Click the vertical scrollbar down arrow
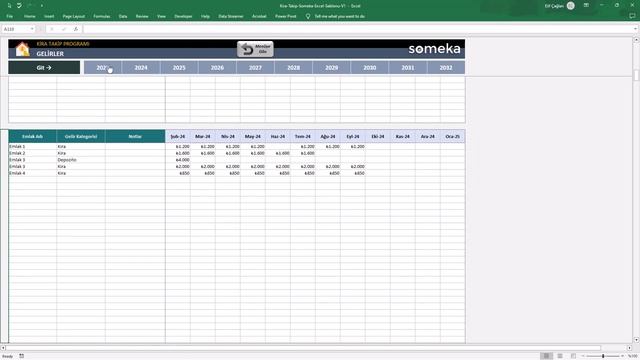Screen dimensions: 640x360 pos(636,340)
